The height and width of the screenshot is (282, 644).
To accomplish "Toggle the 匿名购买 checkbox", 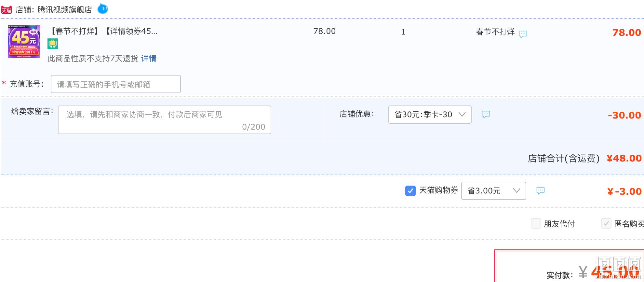I will point(606,224).
